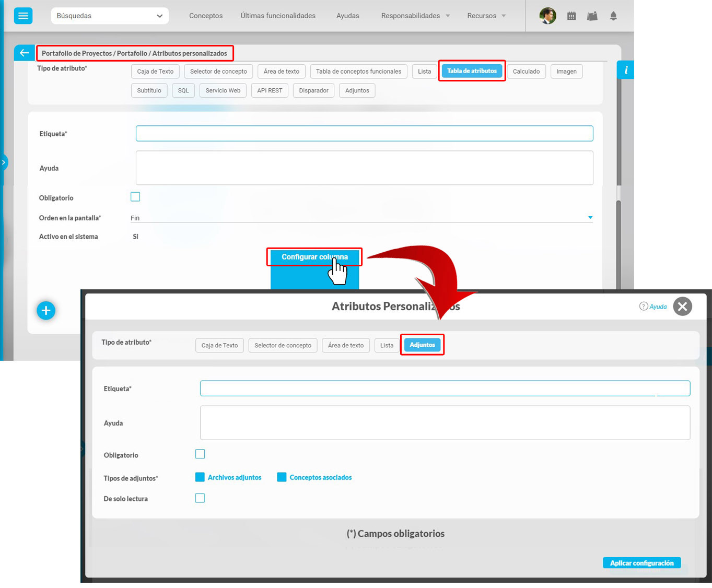This screenshot has height=588, width=712.
Task: Open the calendar icon in header
Action: (x=571, y=16)
